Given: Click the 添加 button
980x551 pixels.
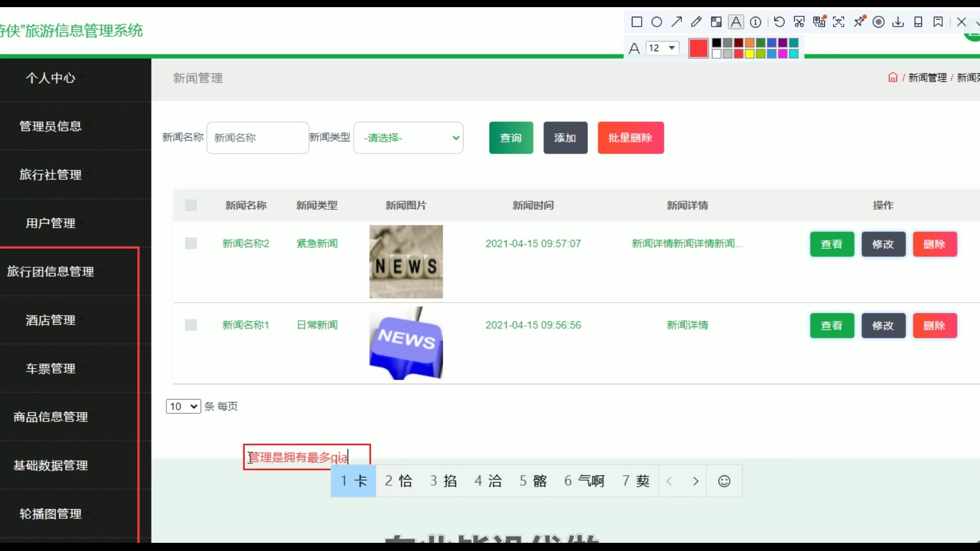Looking at the screenshot, I should pos(566,138).
